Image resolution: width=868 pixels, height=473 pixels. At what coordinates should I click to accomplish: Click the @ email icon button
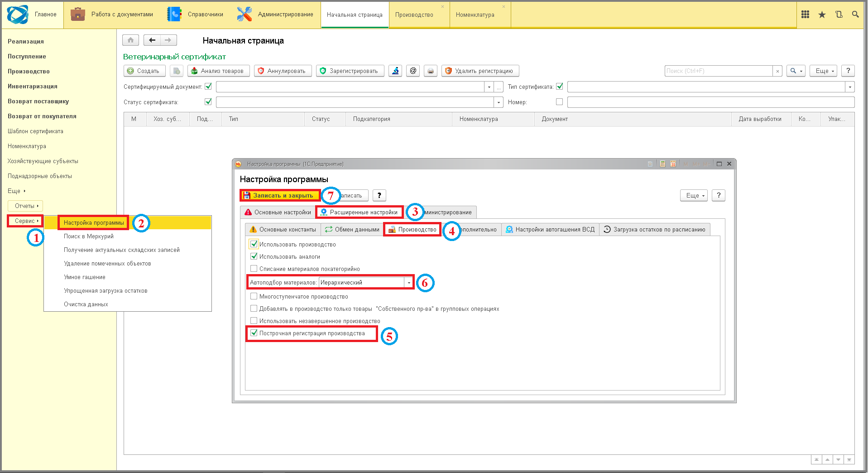[413, 71]
